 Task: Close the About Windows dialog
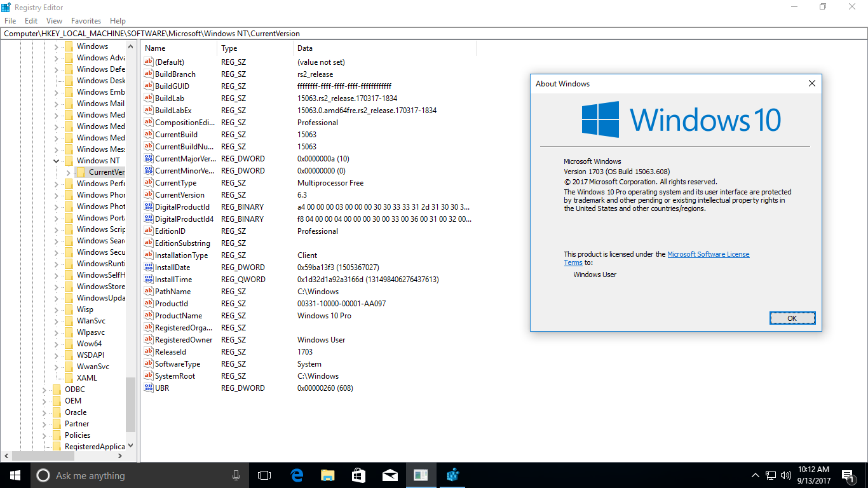[811, 83]
